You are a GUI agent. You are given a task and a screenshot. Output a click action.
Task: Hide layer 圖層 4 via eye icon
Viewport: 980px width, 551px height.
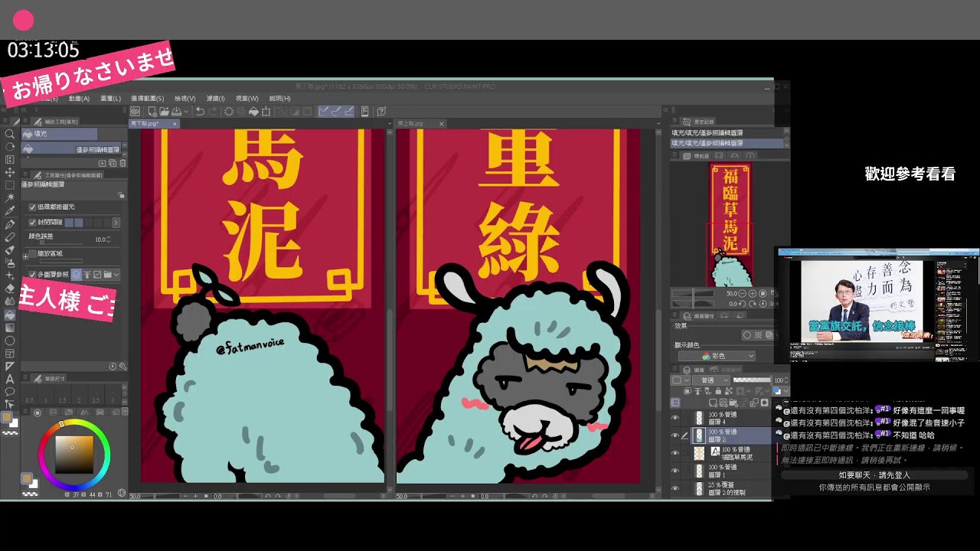point(675,418)
